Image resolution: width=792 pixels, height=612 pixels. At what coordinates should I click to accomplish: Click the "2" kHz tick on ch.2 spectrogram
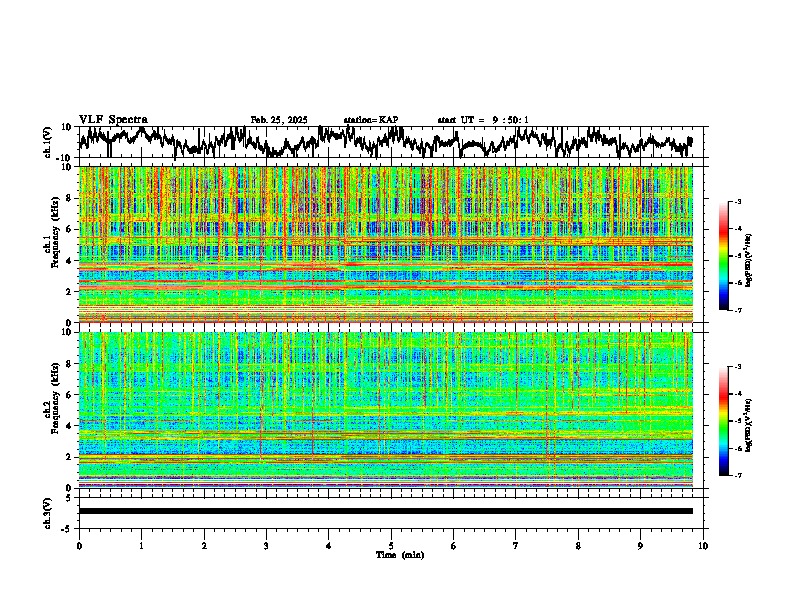pos(70,457)
